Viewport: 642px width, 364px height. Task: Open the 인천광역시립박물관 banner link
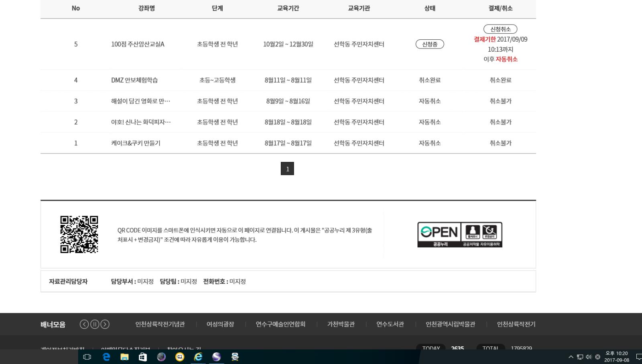coord(450,324)
